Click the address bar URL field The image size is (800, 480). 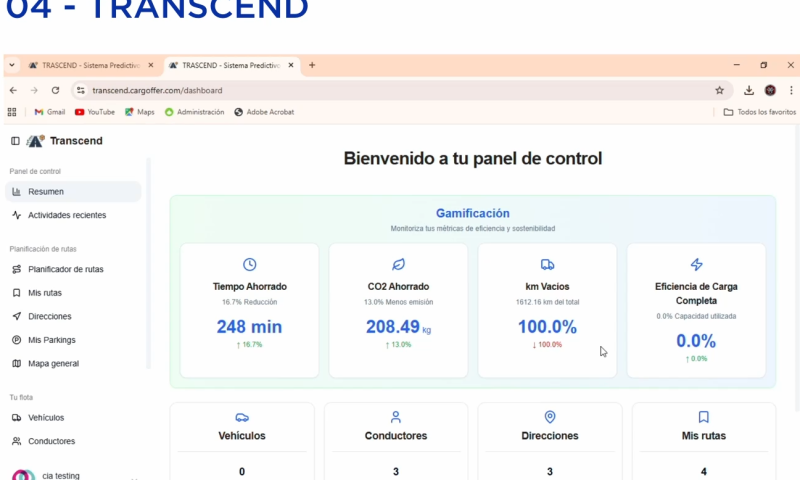point(400,90)
